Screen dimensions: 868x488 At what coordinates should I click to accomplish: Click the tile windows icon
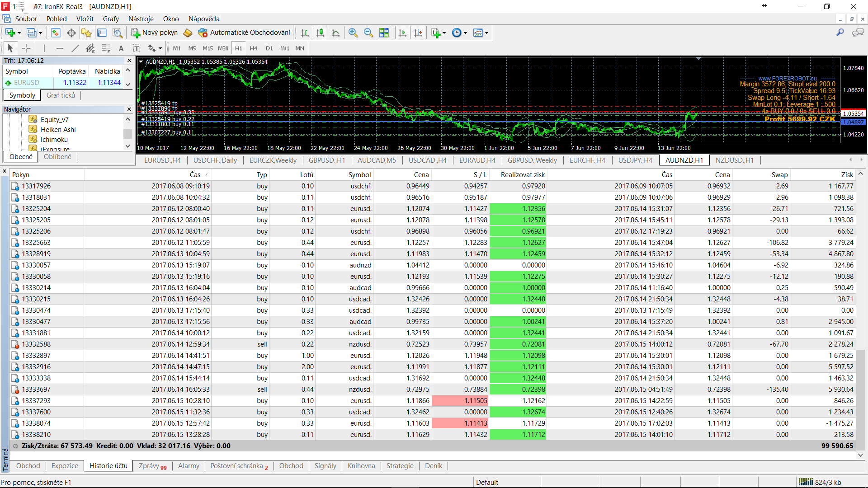(x=384, y=33)
